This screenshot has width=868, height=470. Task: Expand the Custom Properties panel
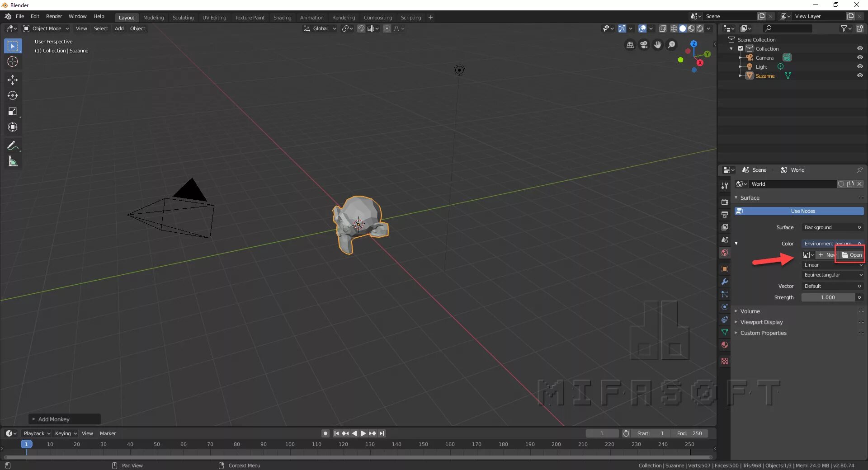763,333
